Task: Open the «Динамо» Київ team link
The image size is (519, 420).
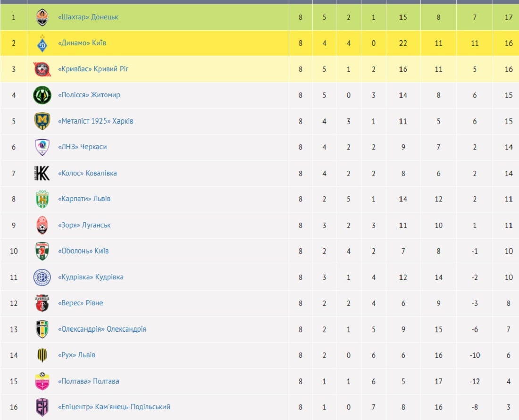Action: click(x=82, y=43)
